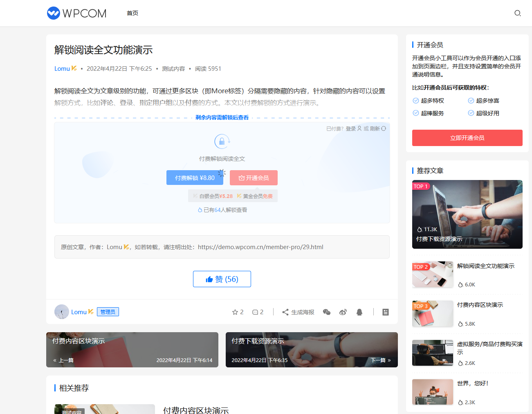Click the refresh (刷新) icon in the unlock box
This screenshot has height=414, width=532.
tap(383, 128)
